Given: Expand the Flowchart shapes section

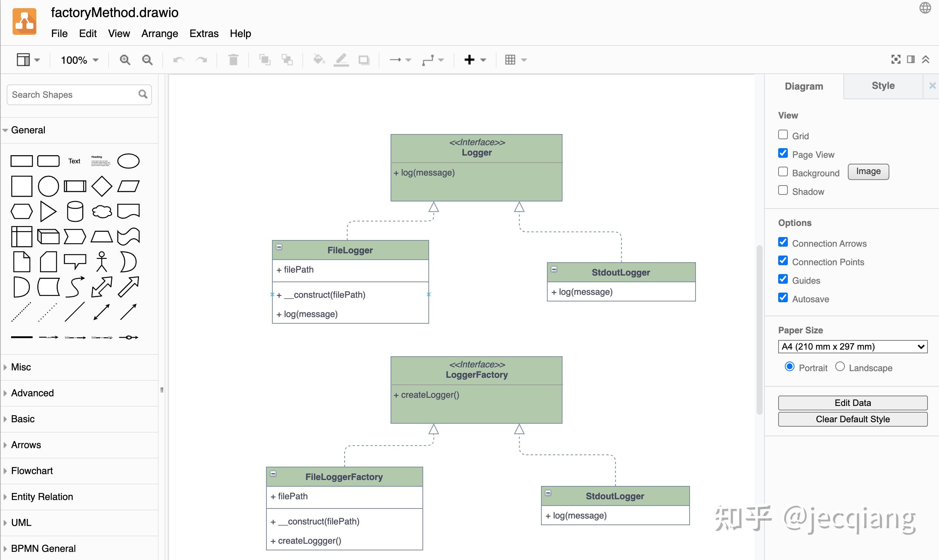Looking at the screenshot, I should (x=32, y=471).
